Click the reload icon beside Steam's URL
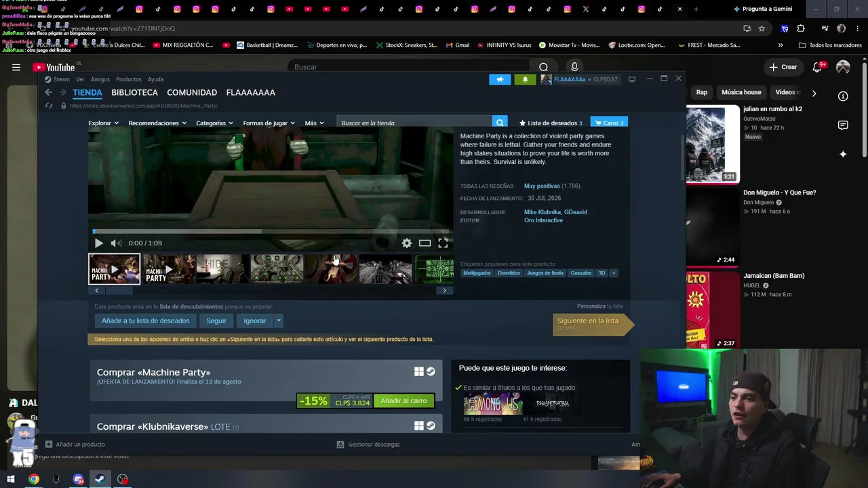 click(x=48, y=106)
